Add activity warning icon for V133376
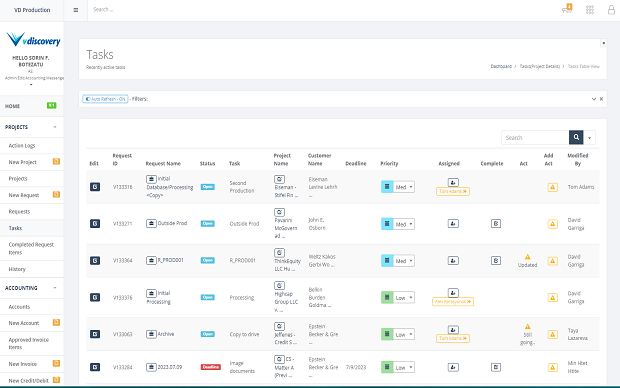Viewport: 620px width, 388px height. point(552,297)
